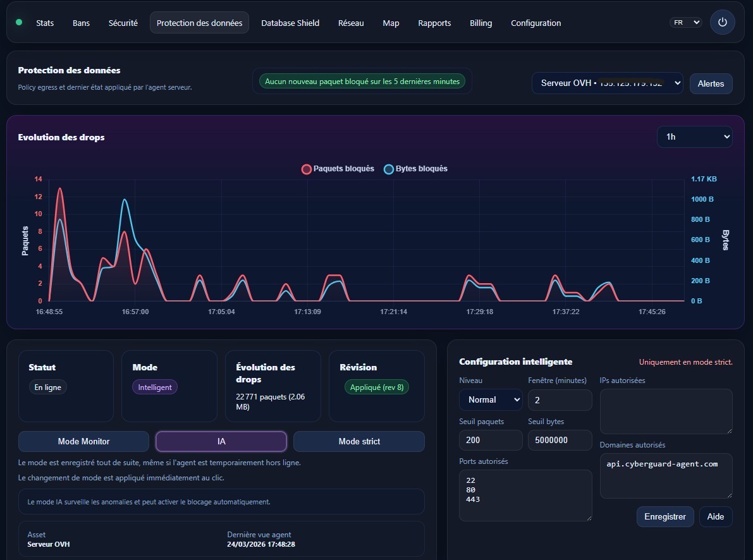This screenshot has width=753, height=560.
Task: Click the Alertes button
Action: [711, 83]
